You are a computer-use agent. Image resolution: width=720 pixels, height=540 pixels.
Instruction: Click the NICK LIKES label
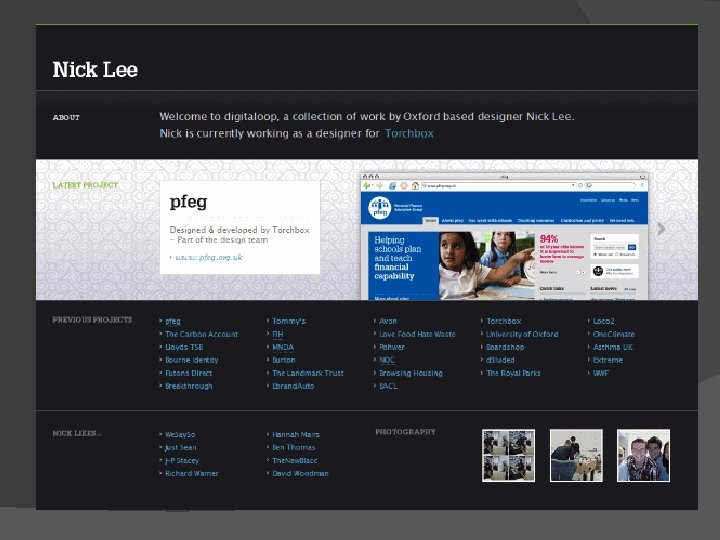tap(77, 433)
